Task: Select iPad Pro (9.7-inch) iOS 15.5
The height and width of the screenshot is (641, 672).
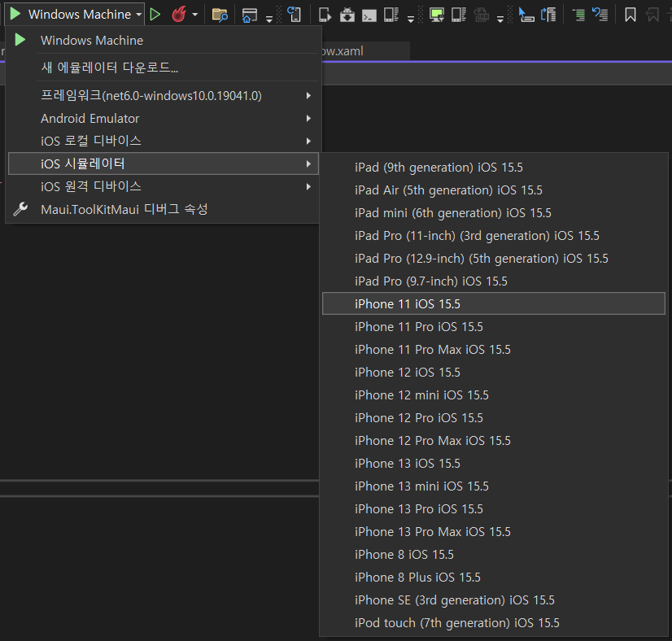Action: pyautogui.click(x=493, y=281)
